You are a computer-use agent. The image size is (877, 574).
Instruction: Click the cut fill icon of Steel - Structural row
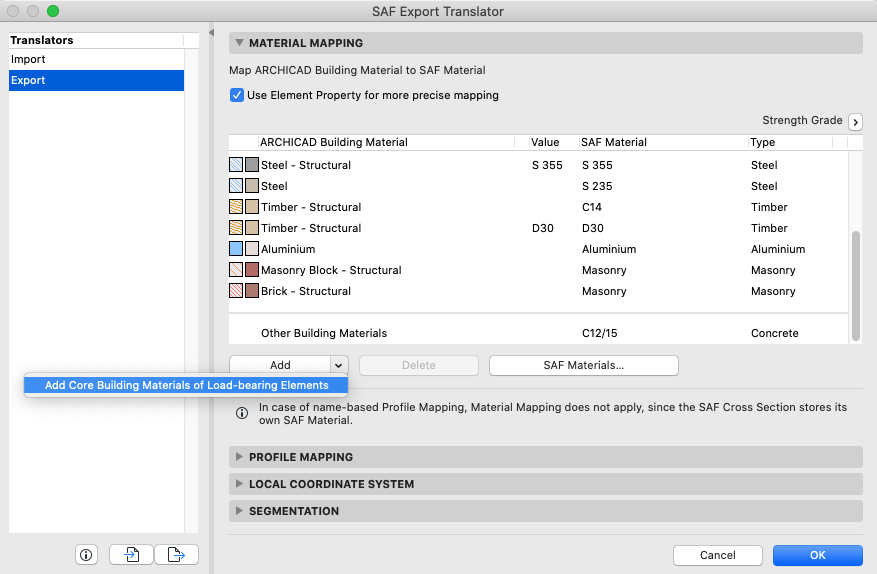236,164
